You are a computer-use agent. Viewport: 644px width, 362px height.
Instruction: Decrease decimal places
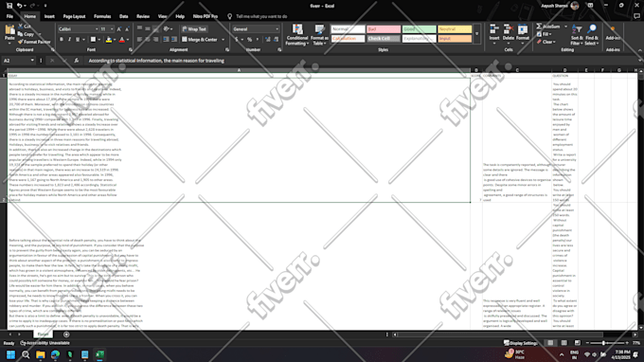tap(276, 40)
